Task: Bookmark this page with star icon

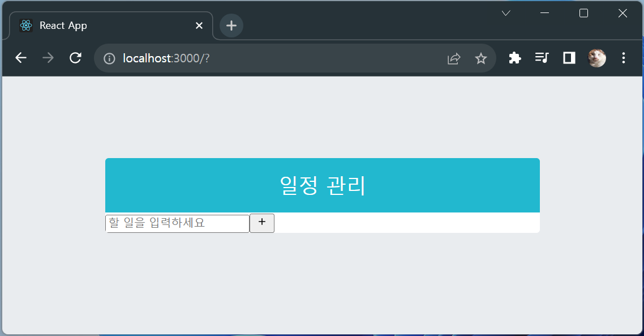Action: pos(481,58)
